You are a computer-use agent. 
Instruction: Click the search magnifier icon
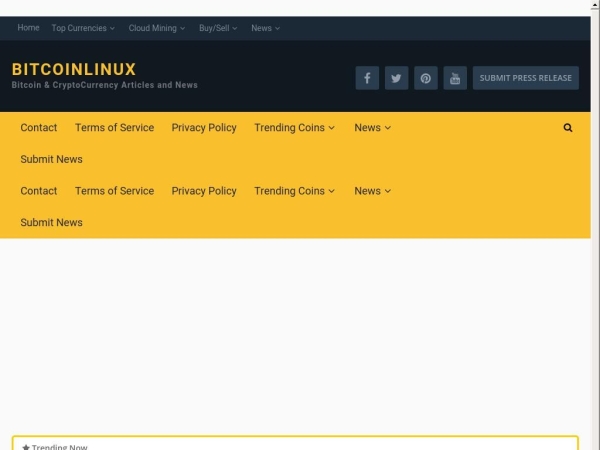click(568, 128)
